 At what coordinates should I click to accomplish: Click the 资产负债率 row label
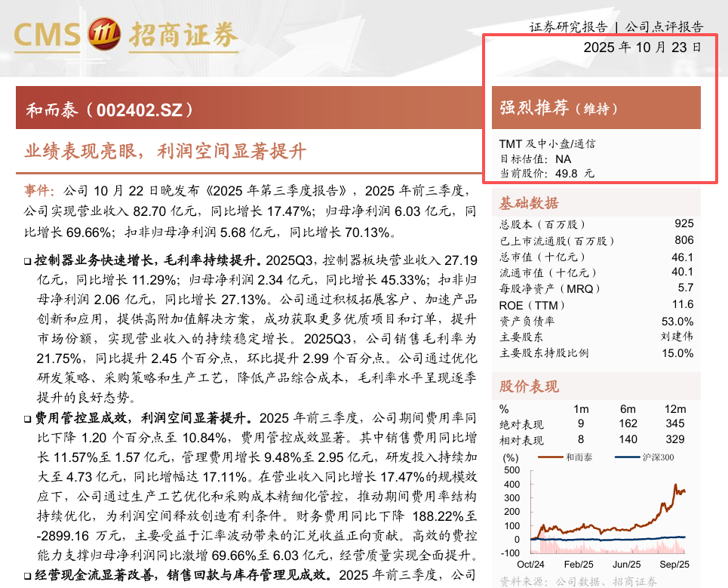527,321
